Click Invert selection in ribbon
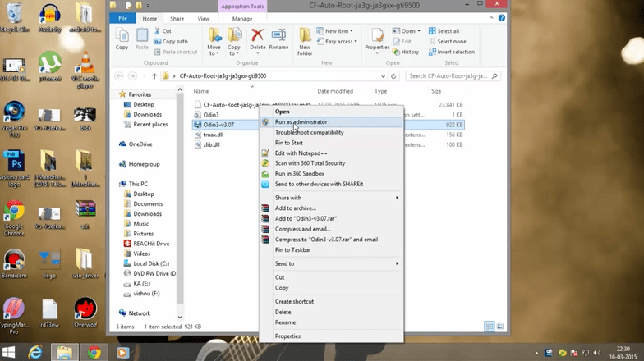644x361 pixels. point(452,53)
